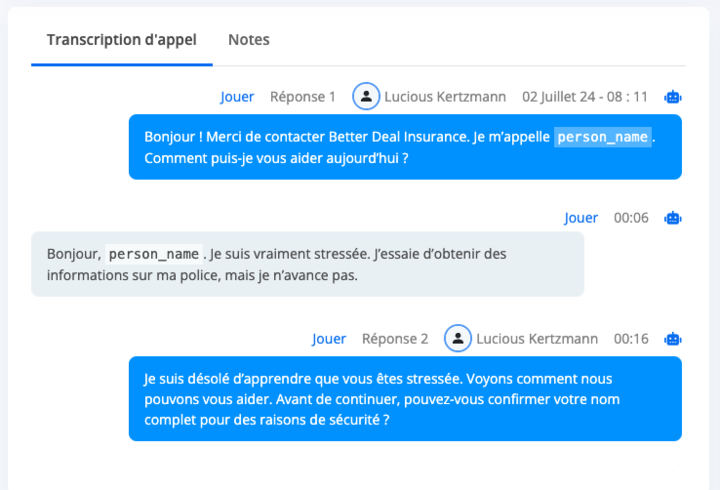
Task: Click the user avatar icon beside Réponse 2
Action: click(x=458, y=339)
